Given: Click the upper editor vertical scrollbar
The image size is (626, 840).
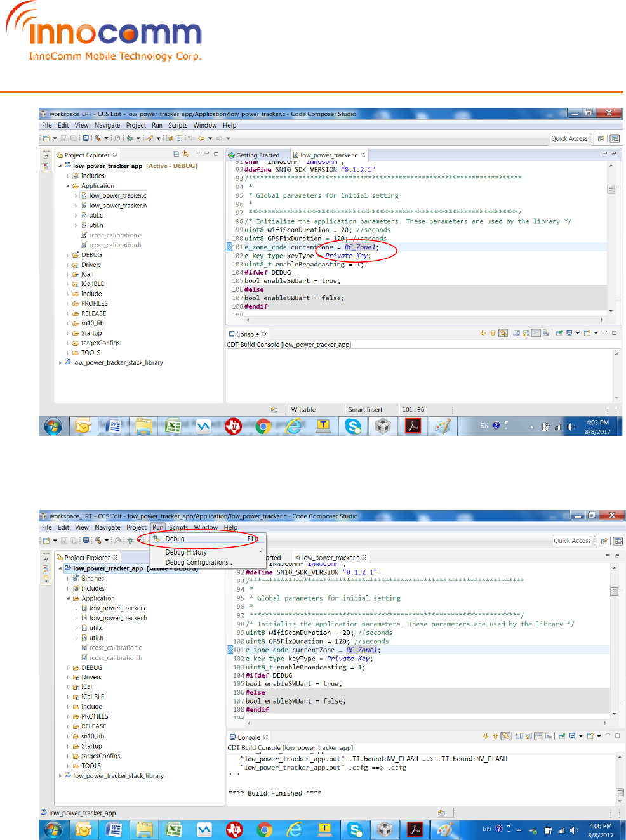Looking at the screenshot, I should tap(611, 238).
